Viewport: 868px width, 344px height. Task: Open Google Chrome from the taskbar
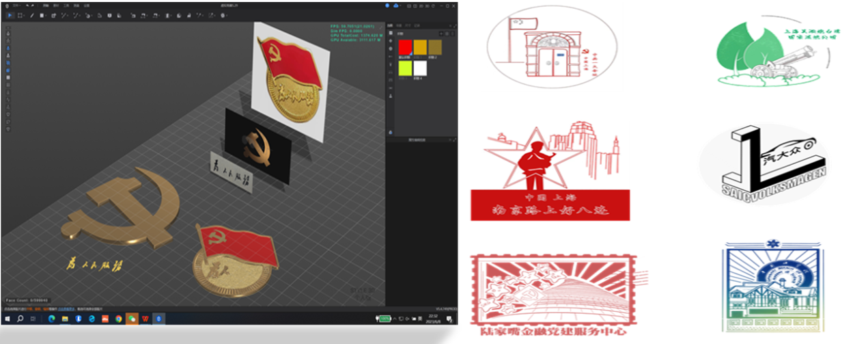(x=118, y=319)
